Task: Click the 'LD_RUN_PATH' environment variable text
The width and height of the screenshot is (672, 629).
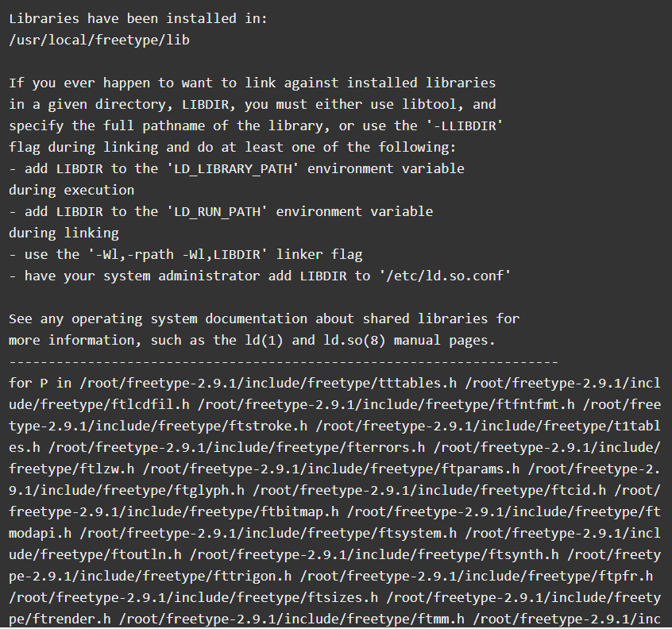Action: pyautogui.click(x=218, y=211)
